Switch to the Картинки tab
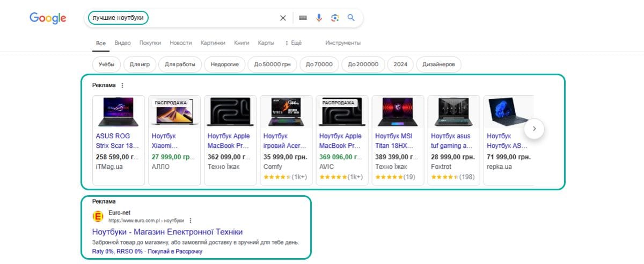This screenshot has height=264, width=644. 213,43
